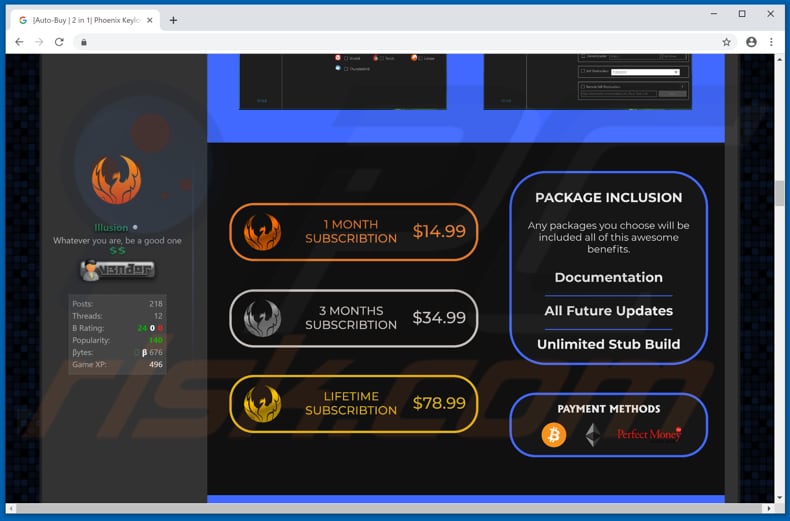Click the Bitcoin payment icon
The width and height of the screenshot is (790, 521).
point(553,434)
